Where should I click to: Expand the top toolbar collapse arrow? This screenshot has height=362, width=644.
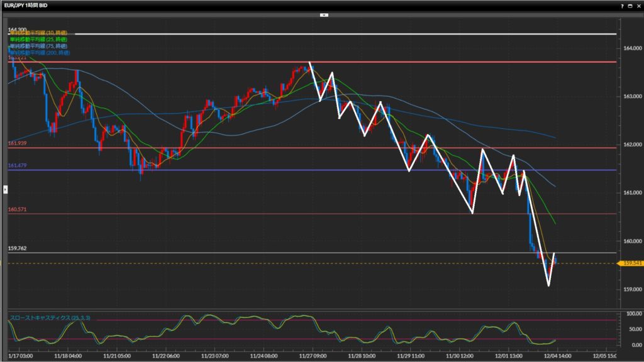point(324,14)
